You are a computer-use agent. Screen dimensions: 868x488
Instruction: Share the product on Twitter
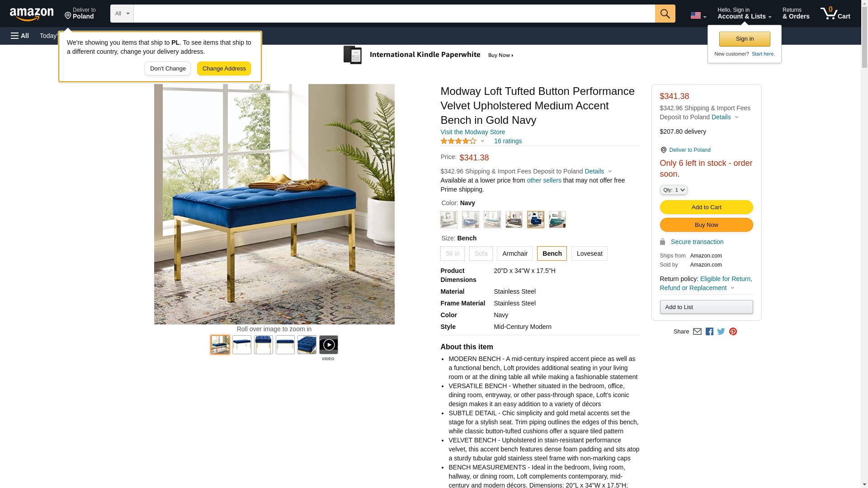tap(721, 332)
